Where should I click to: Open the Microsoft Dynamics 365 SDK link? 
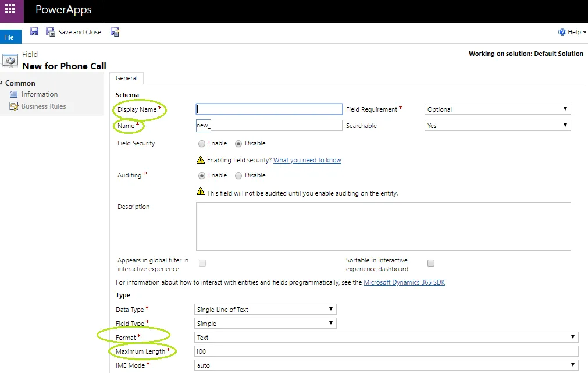(x=404, y=282)
